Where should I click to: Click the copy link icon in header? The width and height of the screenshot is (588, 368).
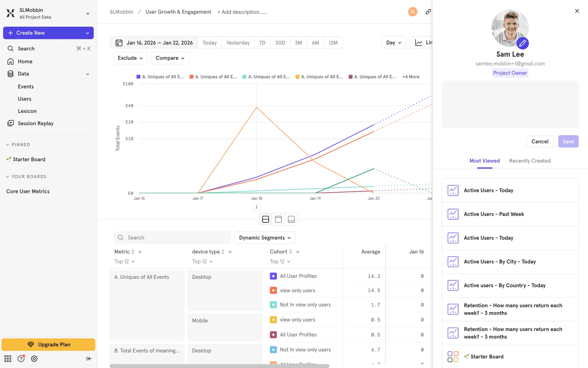(428, 12)
